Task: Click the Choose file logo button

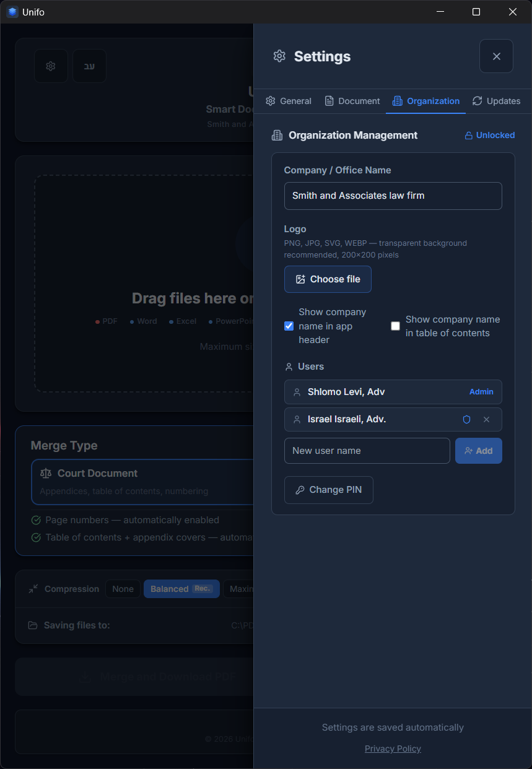Action: pyautogui.click(x=328, y=279)
